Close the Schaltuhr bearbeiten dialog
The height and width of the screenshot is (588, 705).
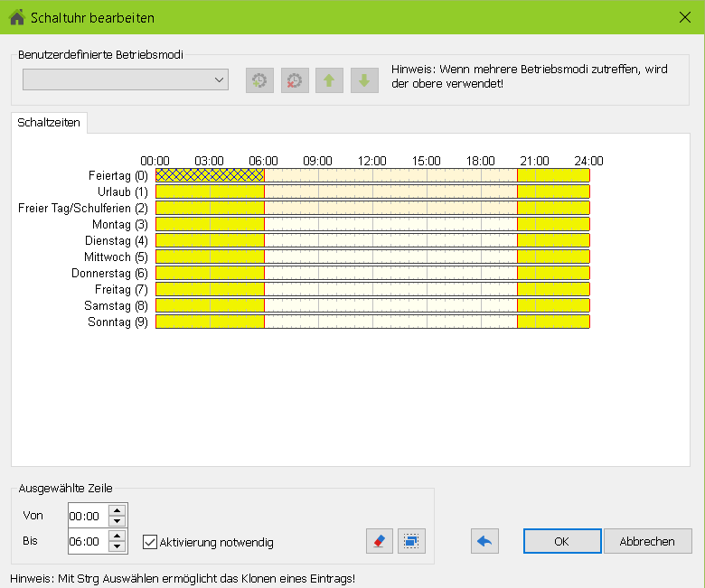tap(685, 17)
